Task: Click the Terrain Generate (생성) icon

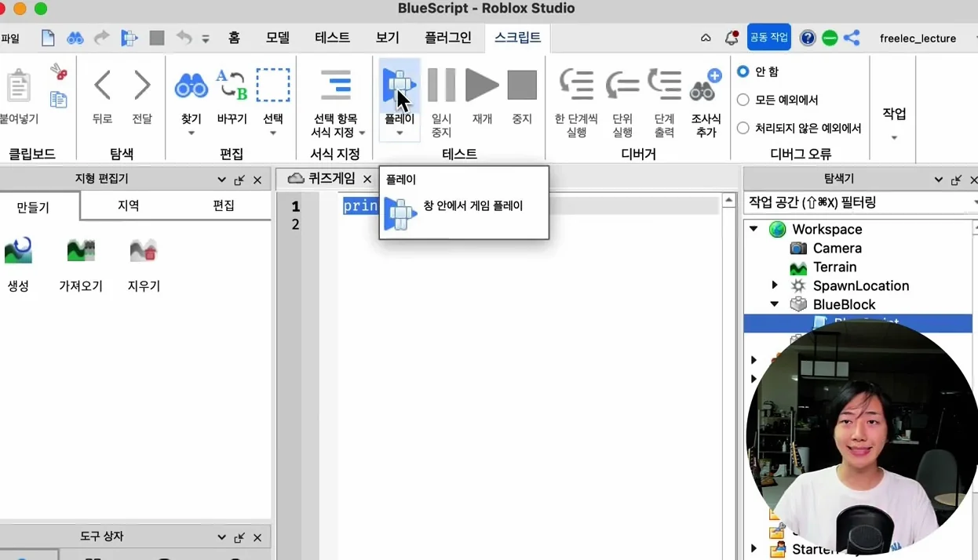Action: pos(18,250)
